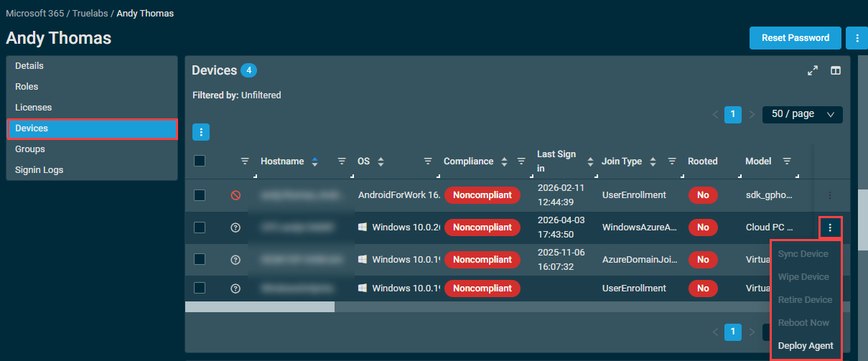Click the Hostname column filter icon

tap(342, 161)
